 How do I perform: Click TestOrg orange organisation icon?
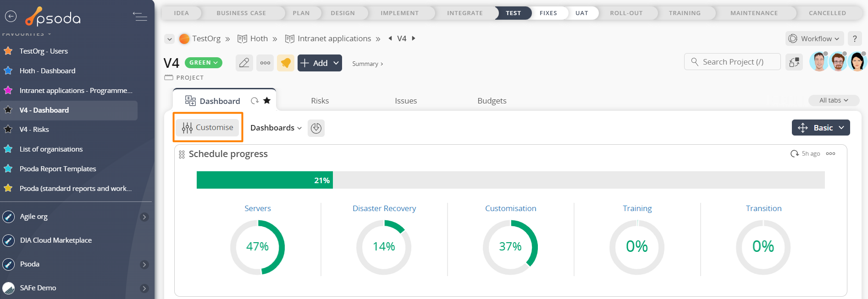184,39
